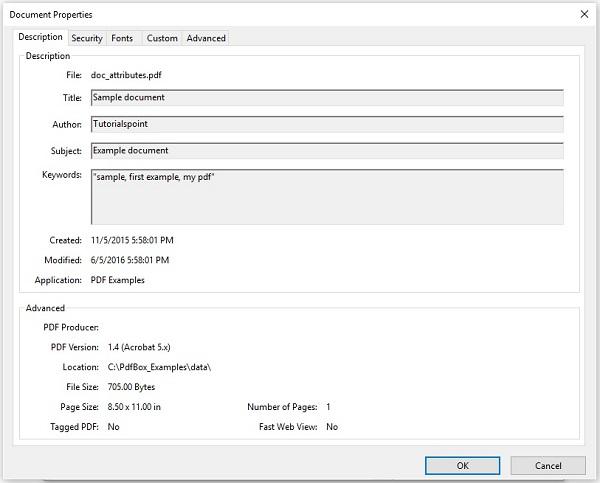
Task: Click the C:\PdfBox_Examples\data\ location path
Action: (159, 367)
